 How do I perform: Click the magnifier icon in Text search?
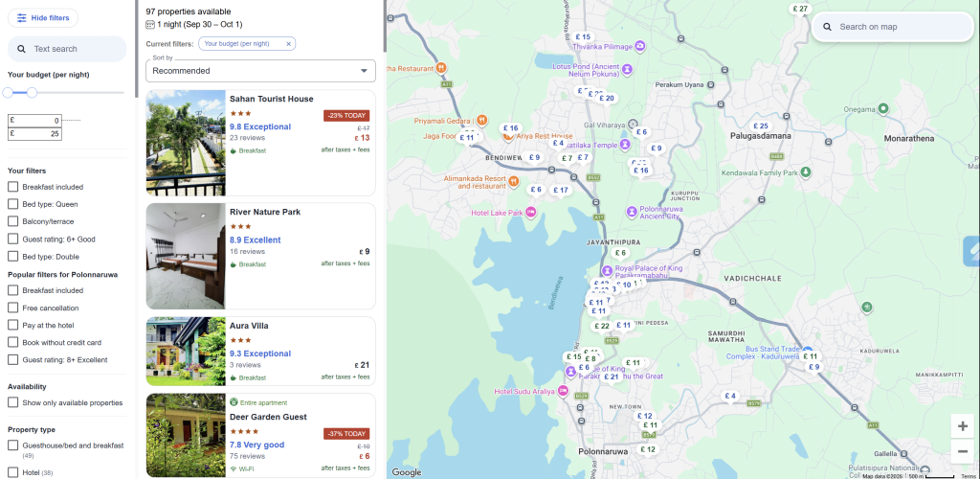(x=21, y=49)
